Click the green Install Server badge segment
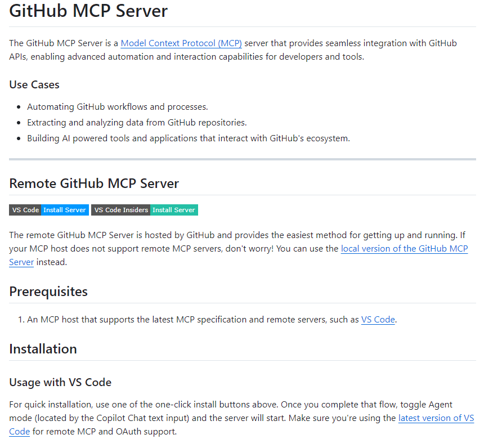 tap(174, 210)
